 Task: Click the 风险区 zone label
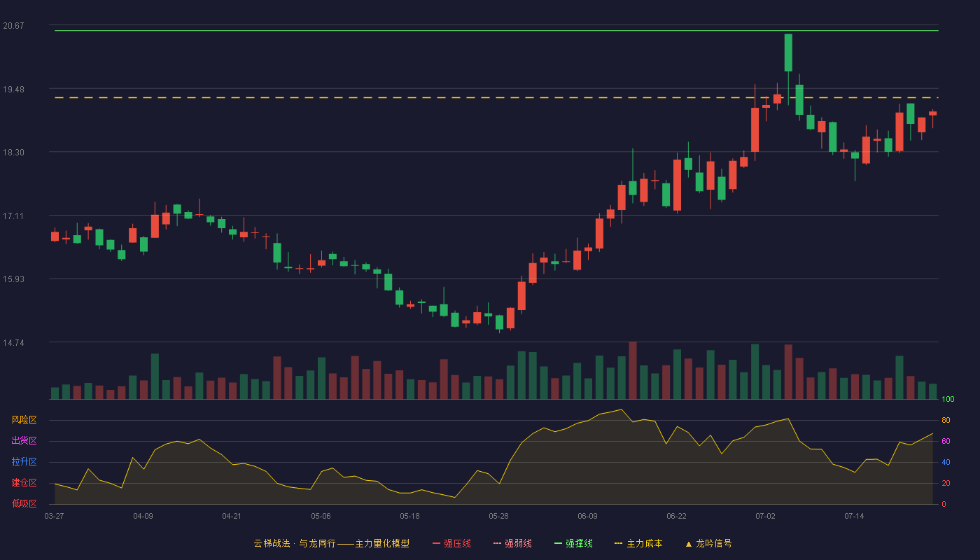(x=24, y=420)
